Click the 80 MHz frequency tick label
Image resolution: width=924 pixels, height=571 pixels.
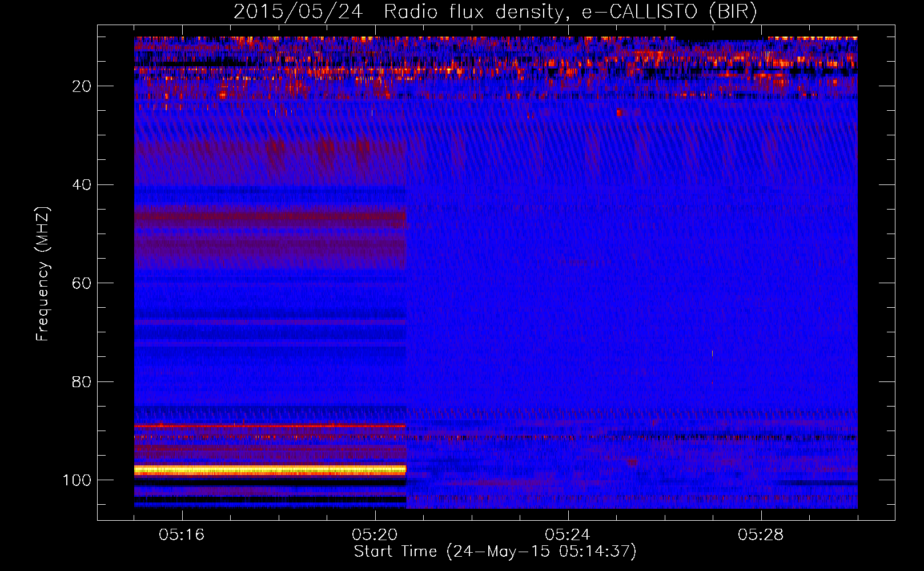click(82, 381)
